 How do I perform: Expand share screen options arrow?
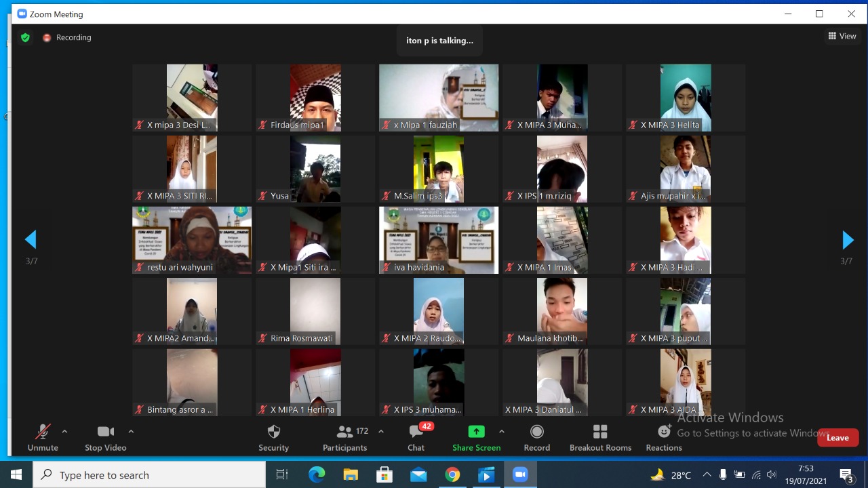point(501,431)
